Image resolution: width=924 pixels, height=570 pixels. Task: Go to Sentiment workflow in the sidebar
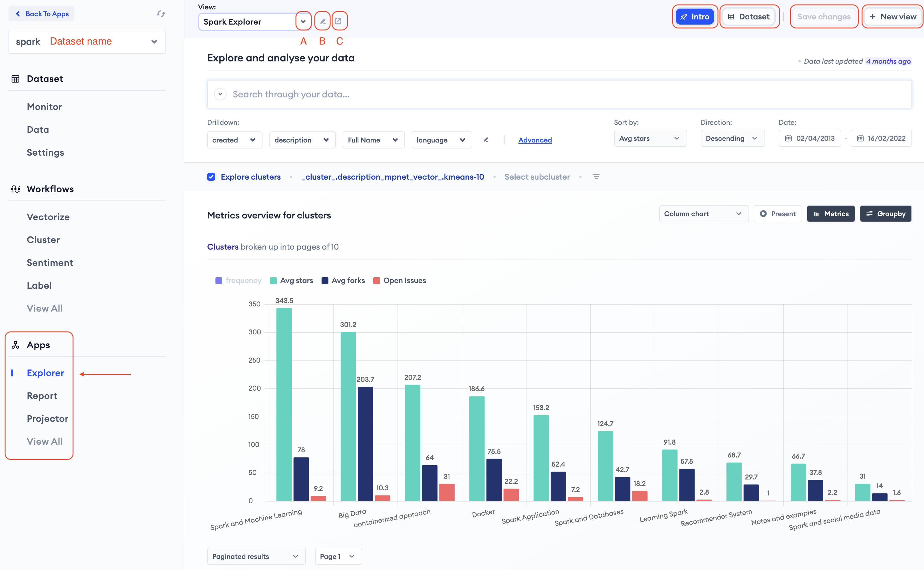(50, 263)
